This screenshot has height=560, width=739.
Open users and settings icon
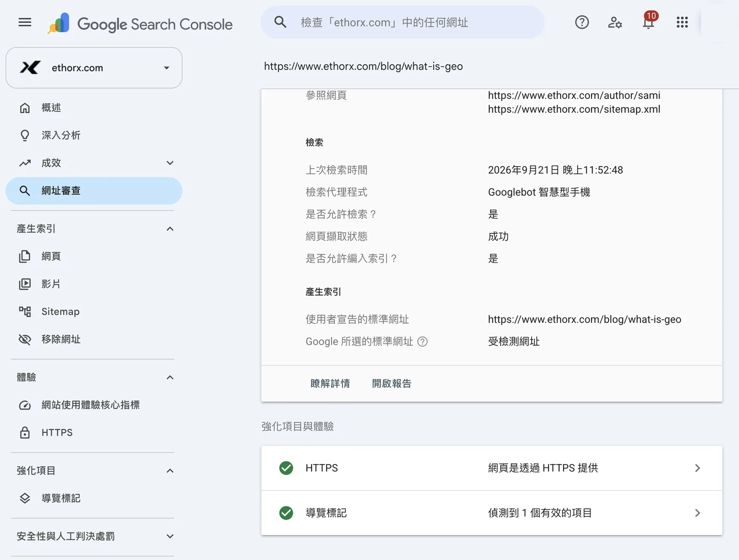615,22
